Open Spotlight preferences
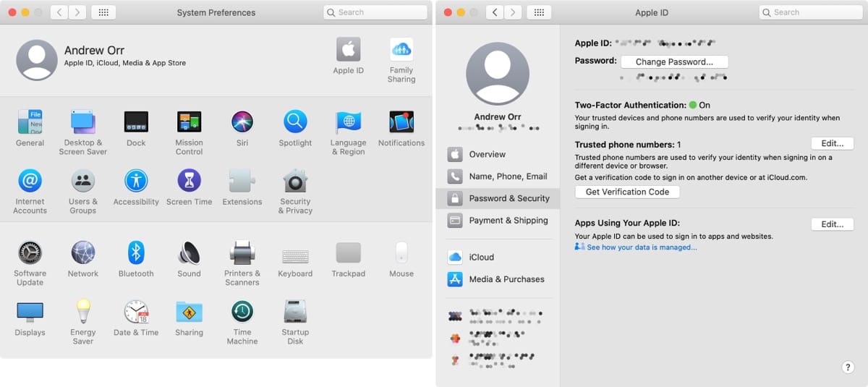Viewport: 868px width, 387px height. coord(295,128)
